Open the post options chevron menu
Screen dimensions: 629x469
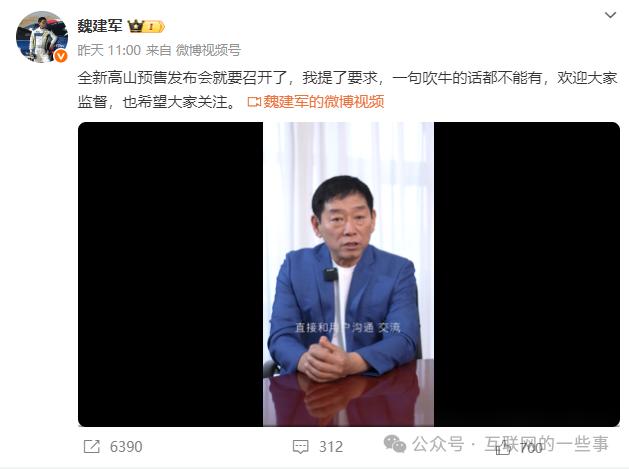coord(610,15)
